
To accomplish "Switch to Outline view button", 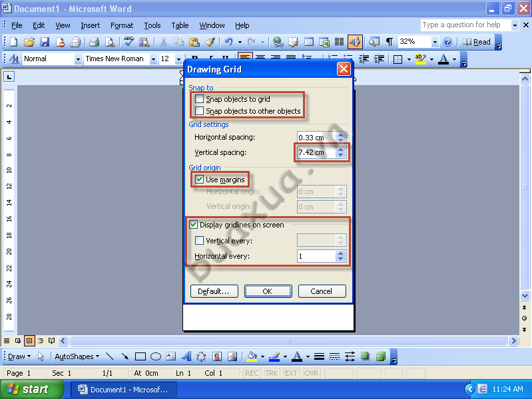I will [41, 340].
